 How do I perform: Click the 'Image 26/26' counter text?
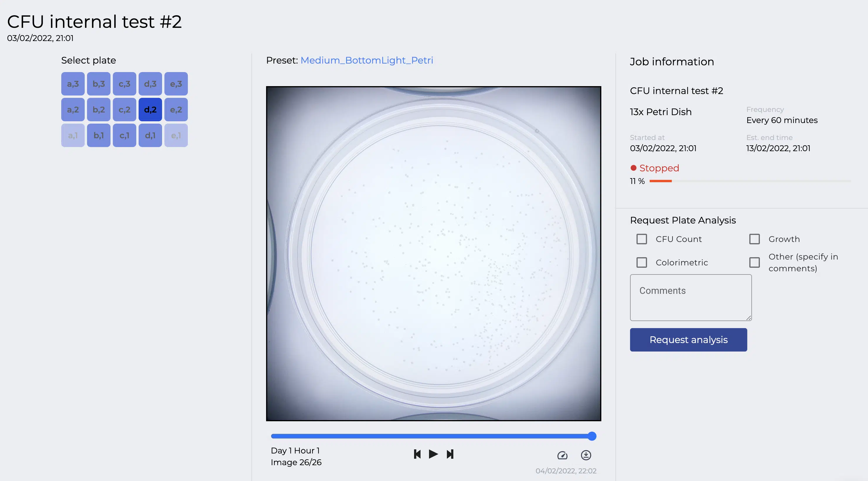coord(296,462)
